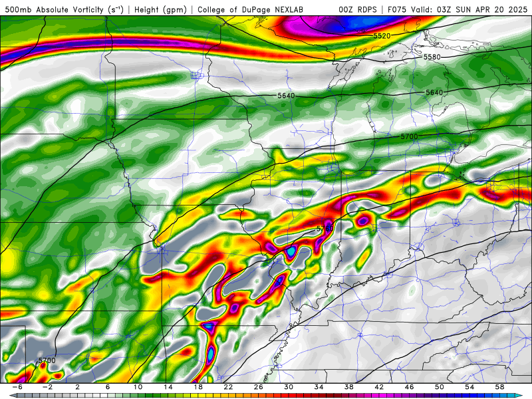Click the 42 value on the color scale
The image size is (532, 399).
(379, 387)
